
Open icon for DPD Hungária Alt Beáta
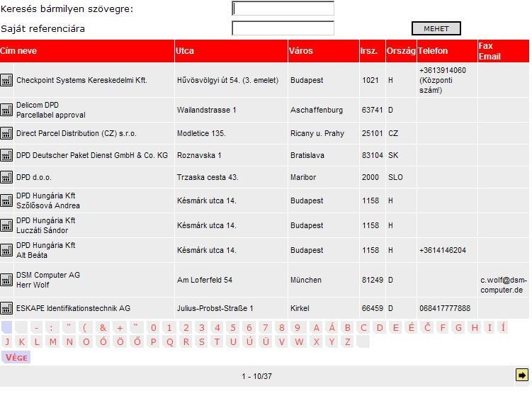click(x=6, y=251)
